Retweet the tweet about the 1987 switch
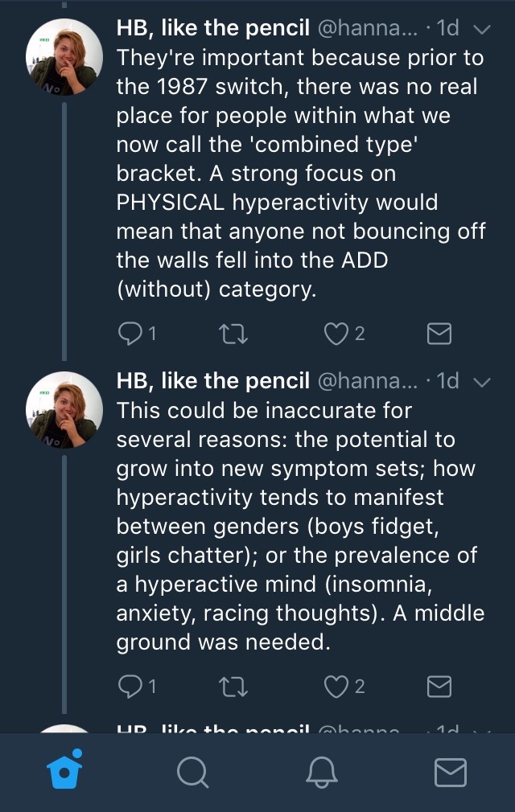Viewport: 515px width, 812px height. click(x=233, y=334)
